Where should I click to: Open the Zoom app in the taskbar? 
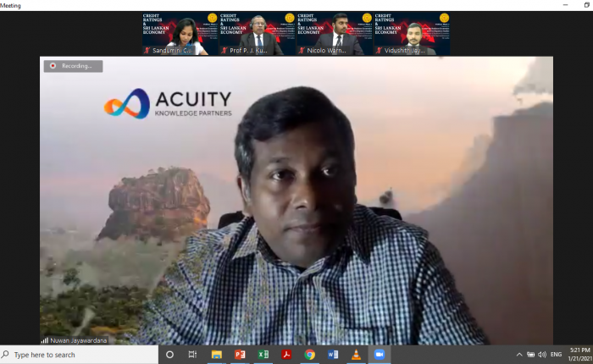pos(380,355)
